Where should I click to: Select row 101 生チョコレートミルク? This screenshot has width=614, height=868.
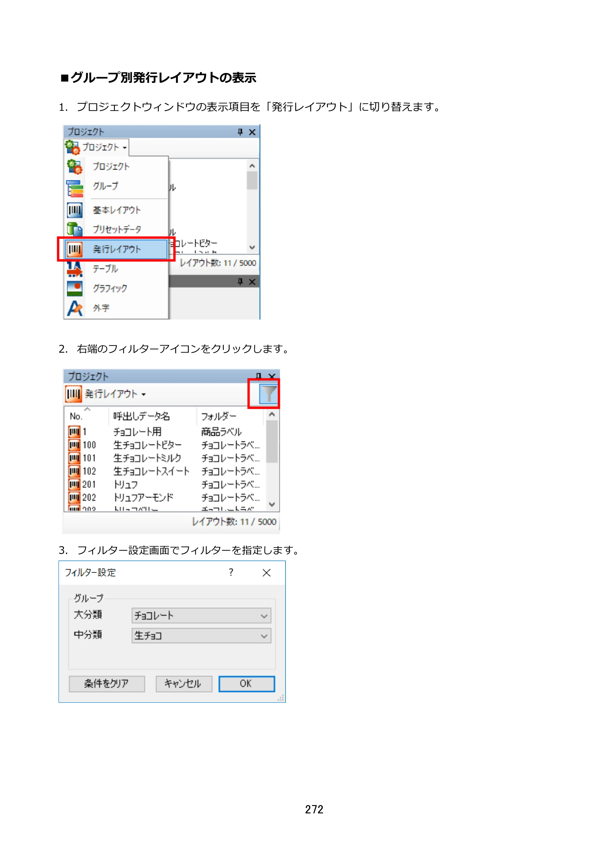tap(165, 458)
